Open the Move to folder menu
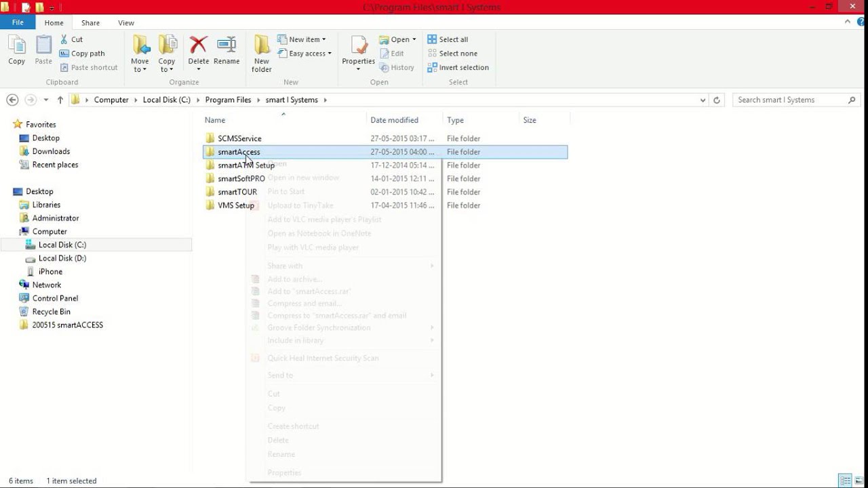This screenshot has width=868, height=488. 140,54
